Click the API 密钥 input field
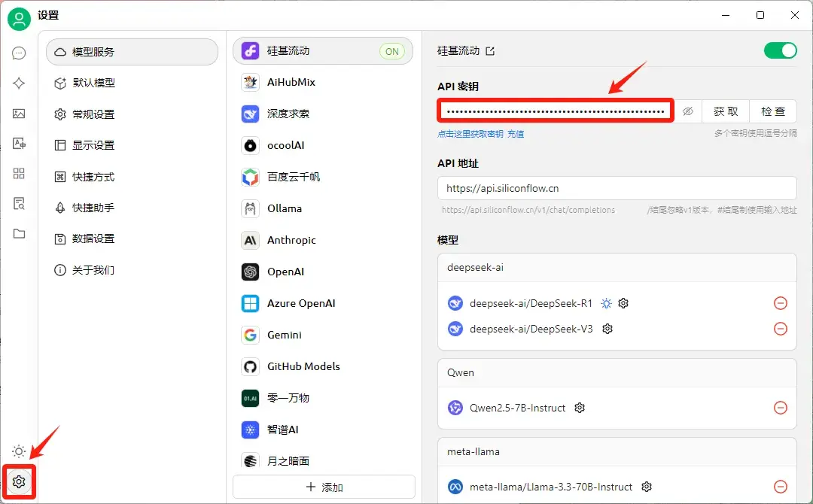This screenshot has width=813, height=504. [x=556, y=111]
